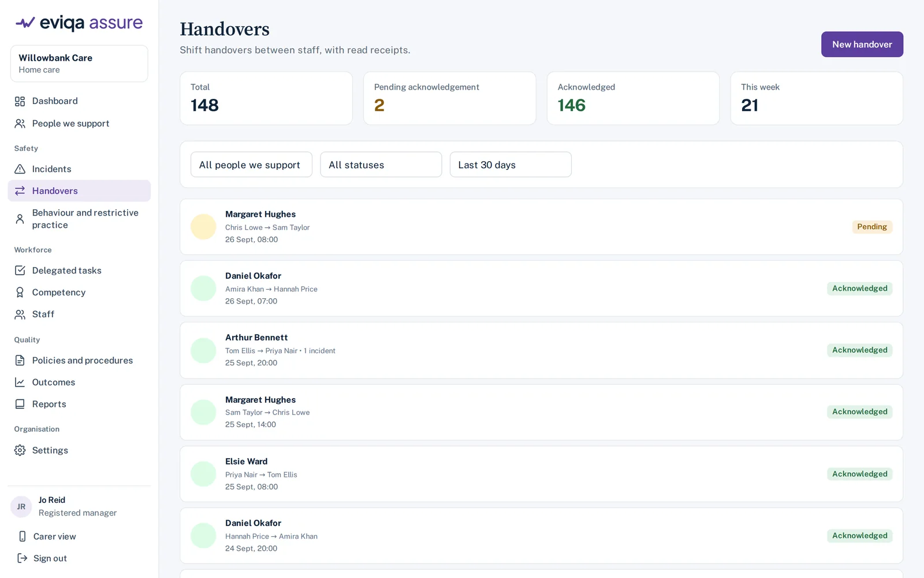The height and width of the screenshot is (578, 924).
Task: Open Margaret Hughes handover from Sam Taylor
Action: pos(542,412)
